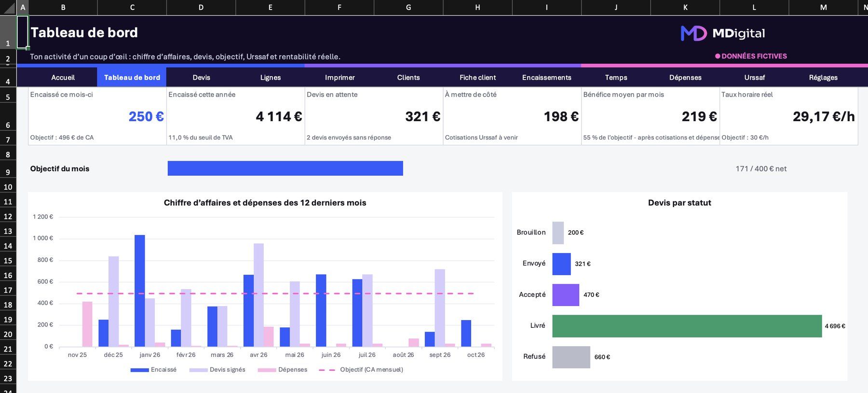
Task: Select column B header
Action: coord(63,7)
